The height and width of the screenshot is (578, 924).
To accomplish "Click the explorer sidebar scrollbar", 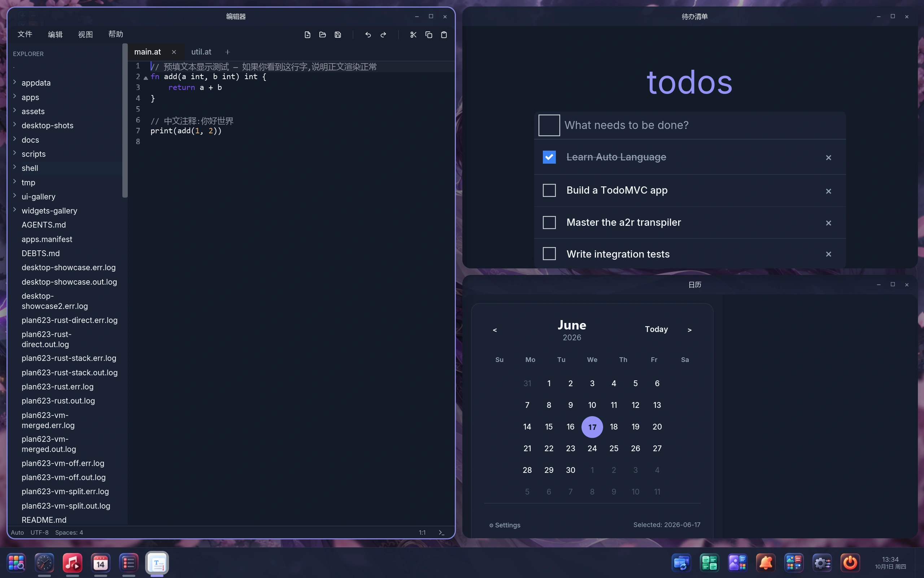I will (125, 121).
